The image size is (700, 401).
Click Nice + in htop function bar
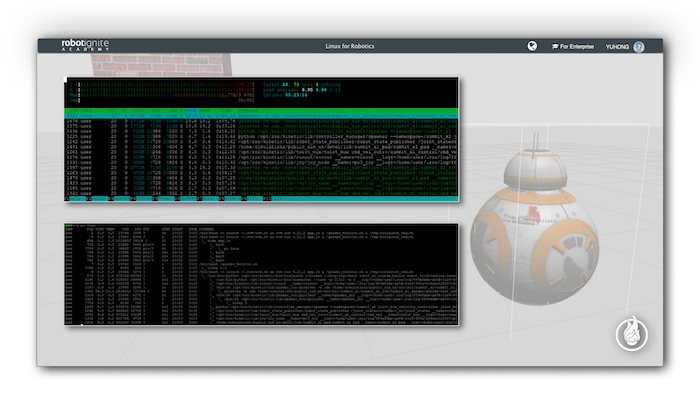point(233,199)
